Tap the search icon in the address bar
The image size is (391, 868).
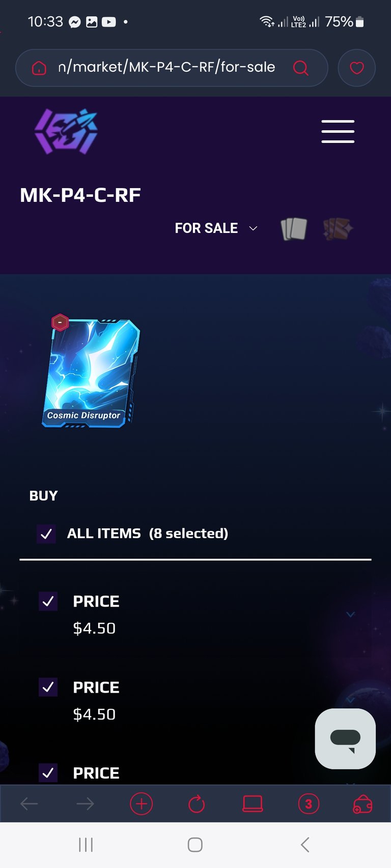coord(301,68)
